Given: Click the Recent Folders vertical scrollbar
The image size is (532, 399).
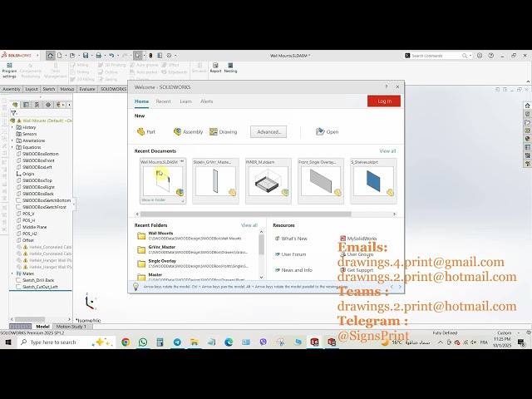Looking at the screenshot, I should coord(261,244).
